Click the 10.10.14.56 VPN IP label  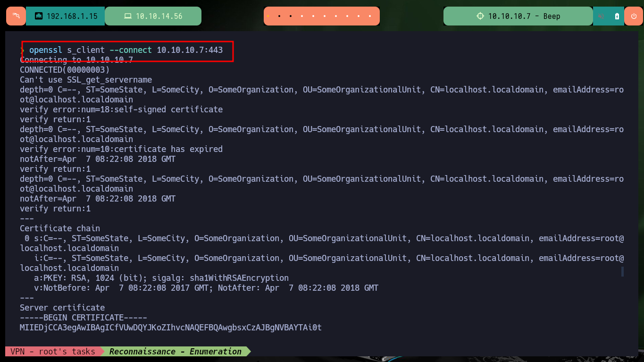coord(159,16)
